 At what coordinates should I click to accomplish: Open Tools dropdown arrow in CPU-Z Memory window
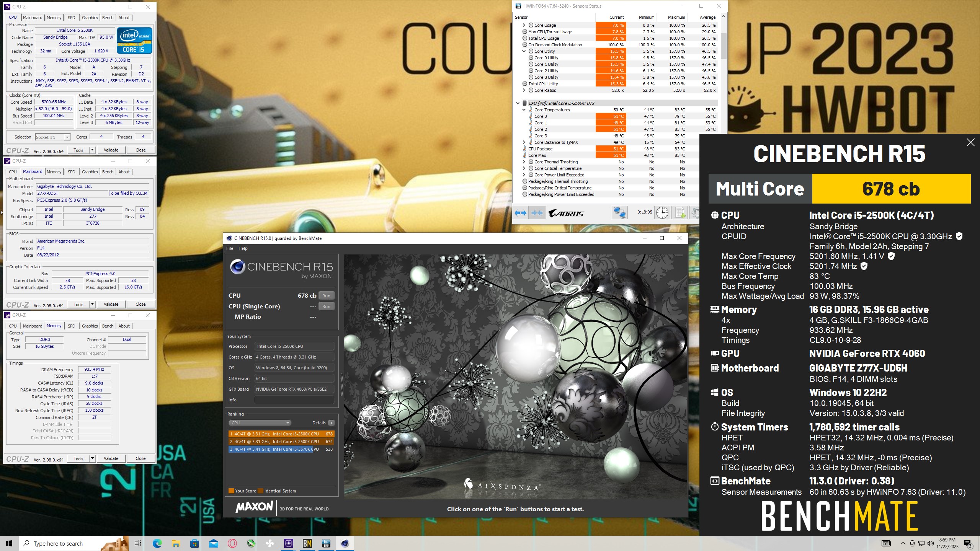pos(92,458)
